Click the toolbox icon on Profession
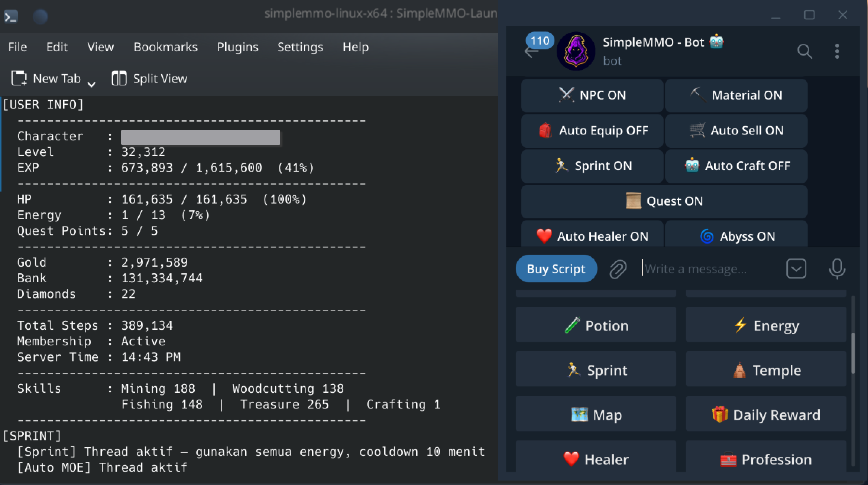 (728, 460)
